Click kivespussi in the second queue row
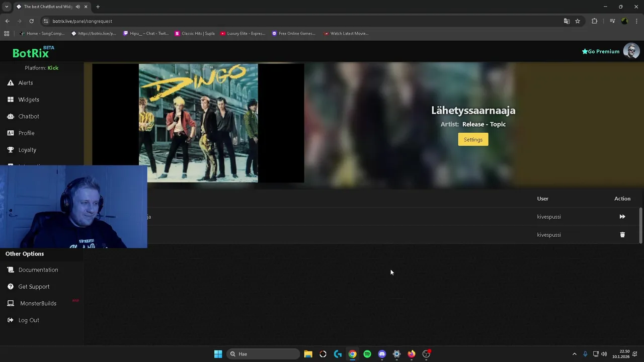Image resolution: width=644 pixels, height=362 pixels. click(549, 235)
